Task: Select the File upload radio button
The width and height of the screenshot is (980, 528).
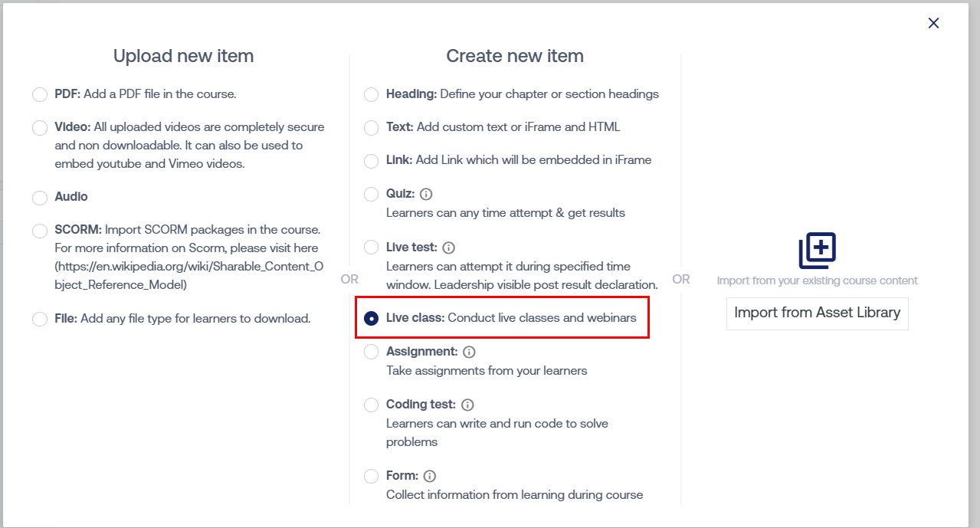Action: (40, 319)
